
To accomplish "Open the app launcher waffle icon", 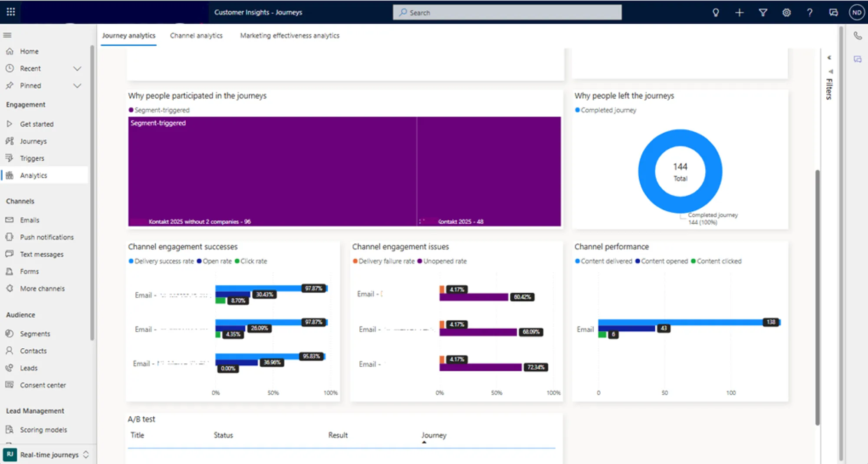I will [11, 12].
